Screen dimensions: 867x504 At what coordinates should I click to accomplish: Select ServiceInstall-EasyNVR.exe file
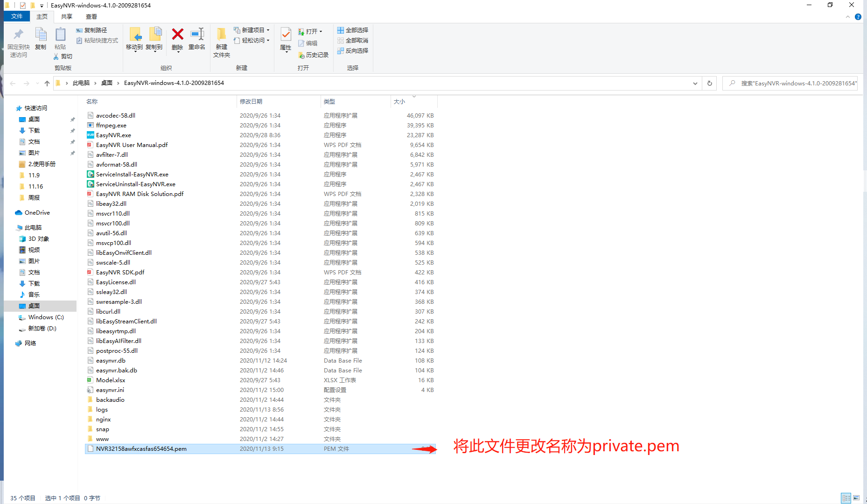pyautogui.click(x=132, y=175)
